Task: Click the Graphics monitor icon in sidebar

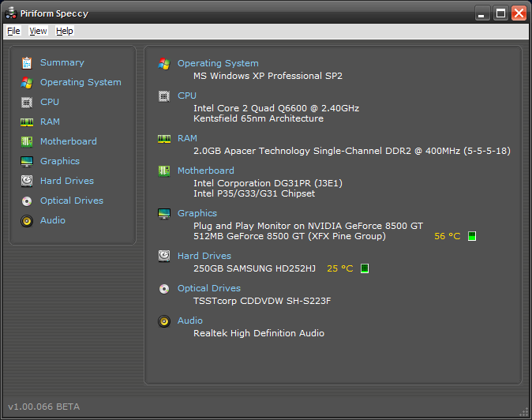Action: click(x=27, y=161)
